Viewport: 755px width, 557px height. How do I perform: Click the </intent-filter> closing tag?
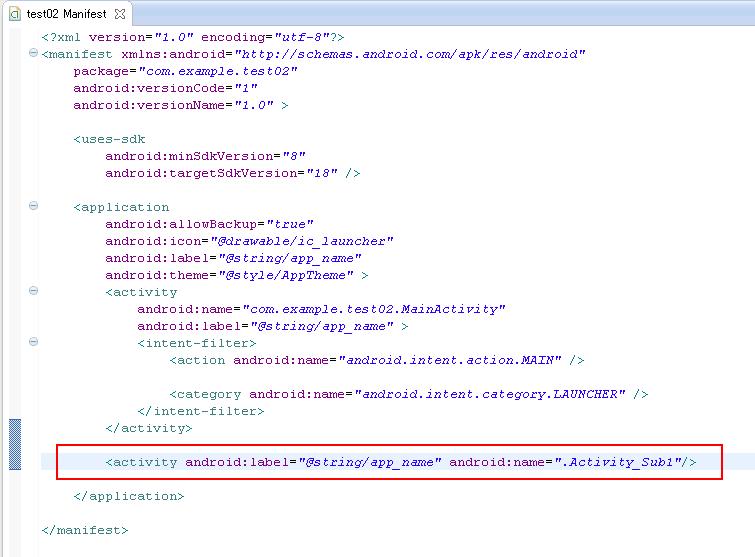click(201, 411)
